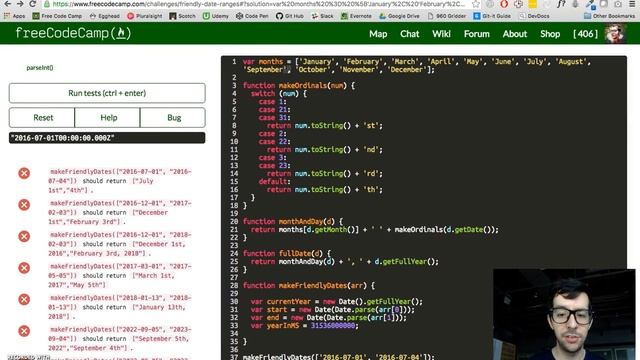This screenshot has height=360, width=640.
Task: Open the Evernote bookmark
Action: click(x=356, y=16)
